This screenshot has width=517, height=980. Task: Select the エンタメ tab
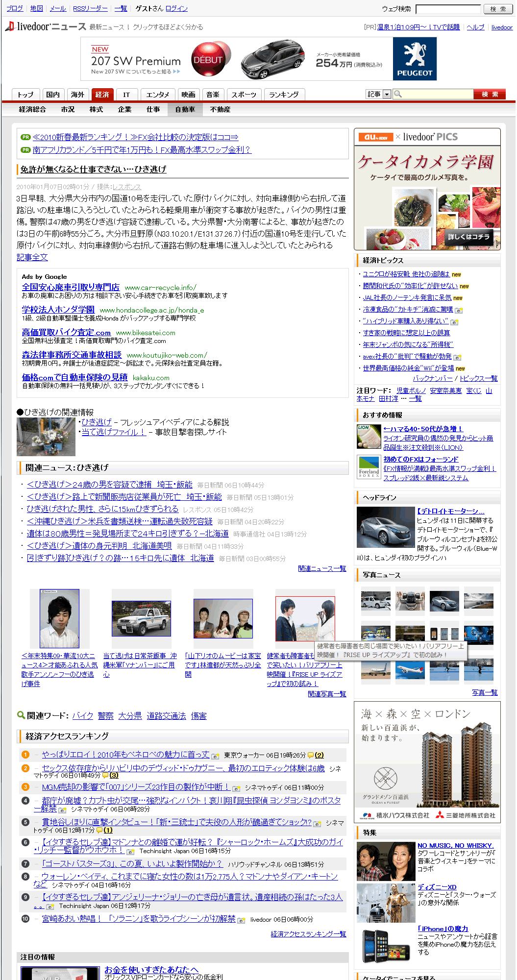pyautogui.click(x=158, y=95)
